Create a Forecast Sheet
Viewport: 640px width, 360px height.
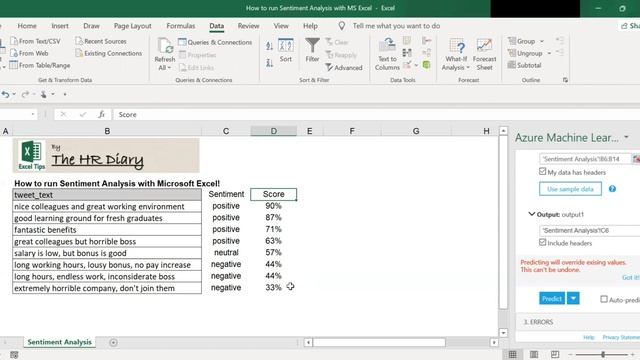point(484,54)
